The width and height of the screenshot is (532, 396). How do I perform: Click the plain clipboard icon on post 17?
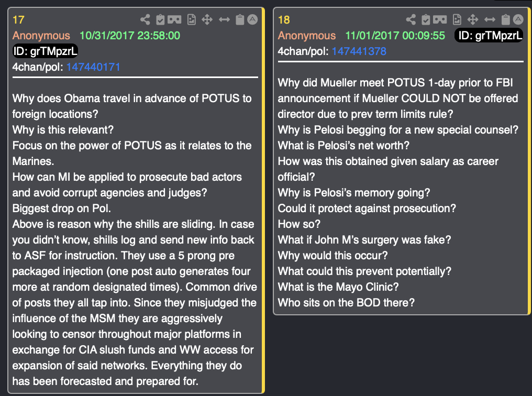click(x=240, y=20)
